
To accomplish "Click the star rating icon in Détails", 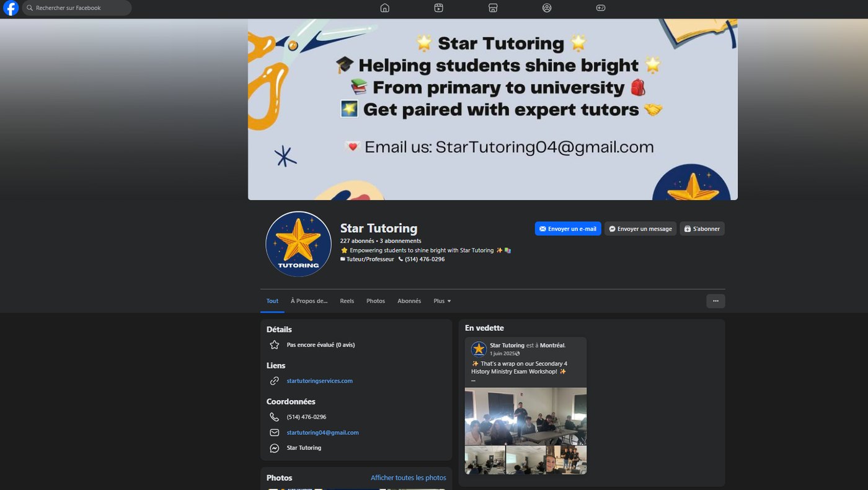I will click(x=275, y=345).
